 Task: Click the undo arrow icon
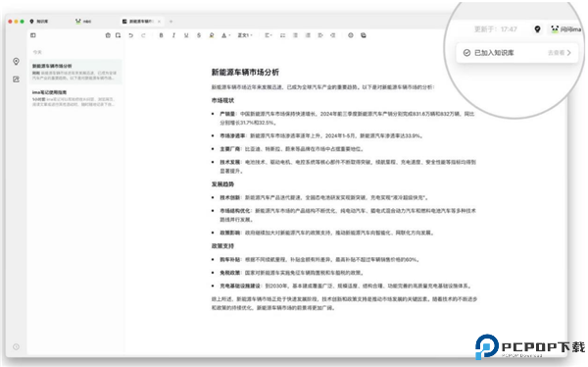(130, 35)
